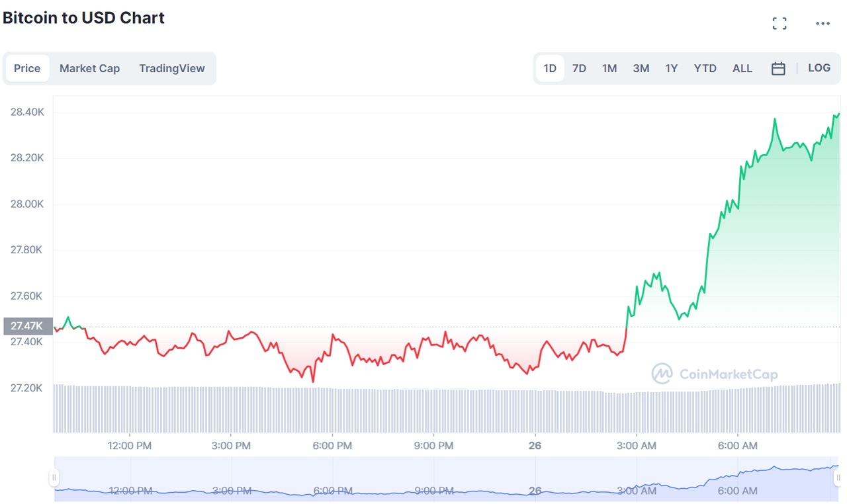
Task: Show year-to-date with YTD
Action: pos(705,68)
